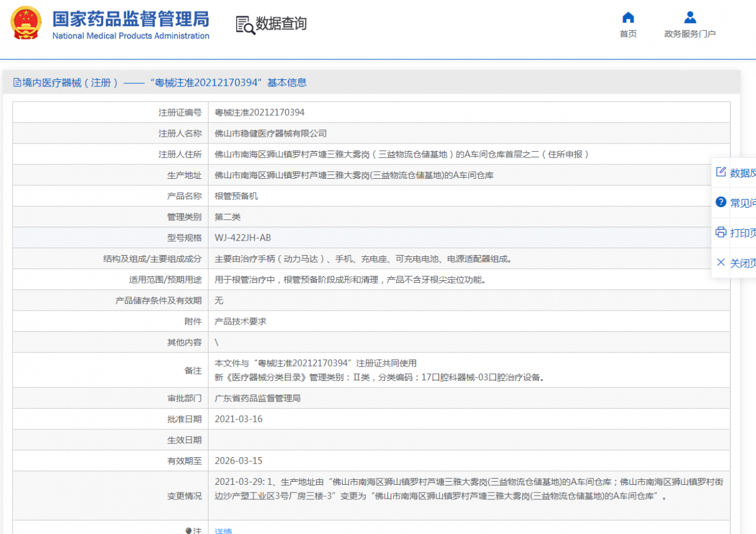Click the 数据查询 heading text
Viewport: 756px width, 534px height.
(x=281, y=24)
